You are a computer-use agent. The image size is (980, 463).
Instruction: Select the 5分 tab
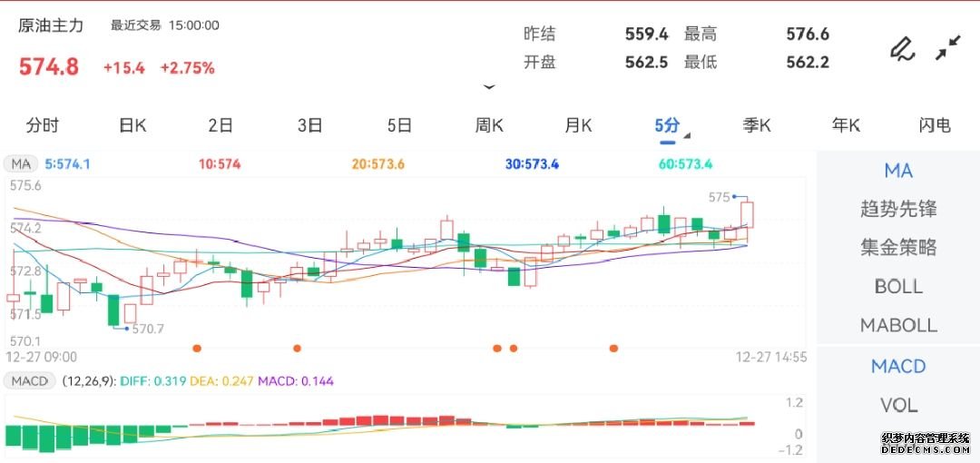(x=667, y=125)
